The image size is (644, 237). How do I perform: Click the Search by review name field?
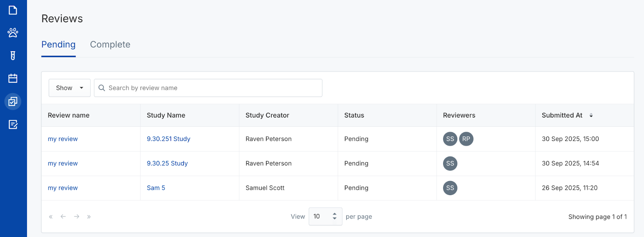click(x=213, y=88)
